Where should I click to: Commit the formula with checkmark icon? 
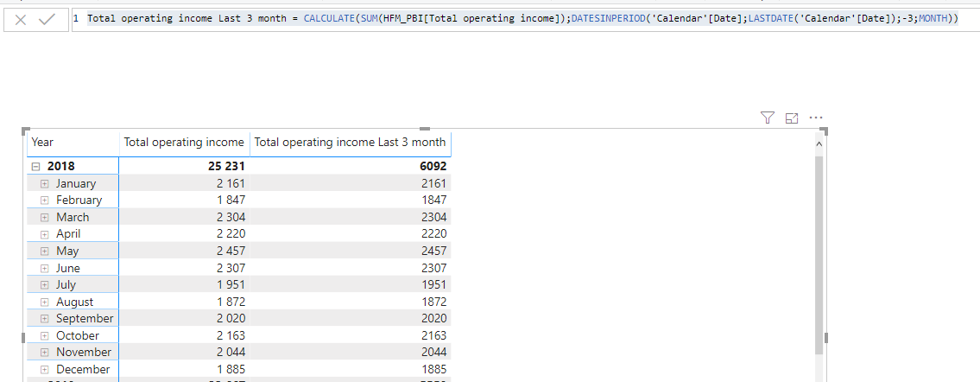[x=47, y=19]
